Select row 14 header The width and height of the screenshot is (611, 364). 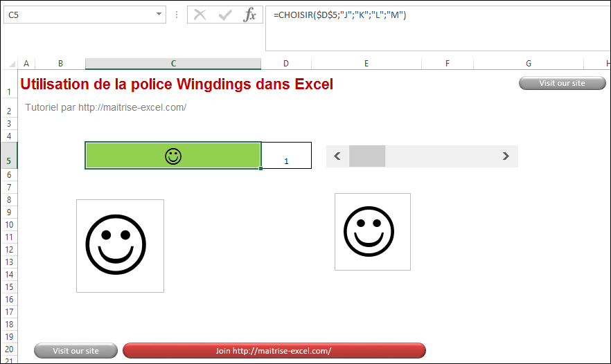9,275
